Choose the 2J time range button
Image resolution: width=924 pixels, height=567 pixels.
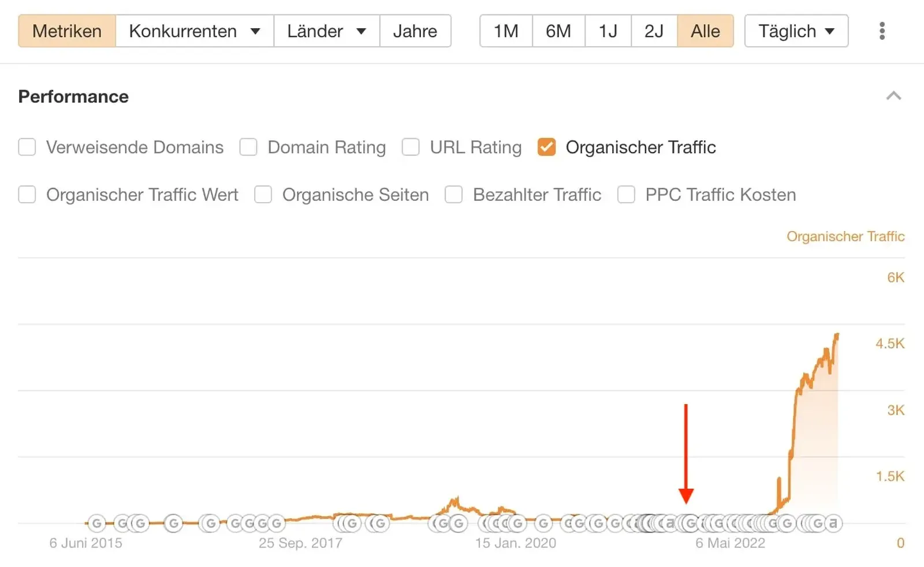[654, 31]
